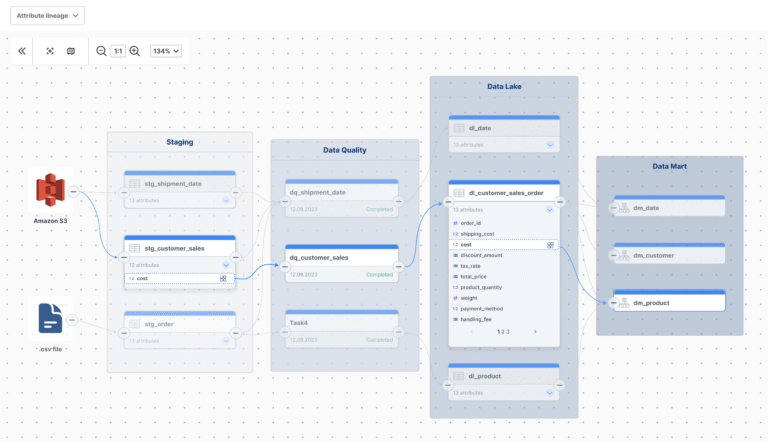Click the Amazon S3 source icon
This screenshot has height=442, width=768.
coord(50,190)
